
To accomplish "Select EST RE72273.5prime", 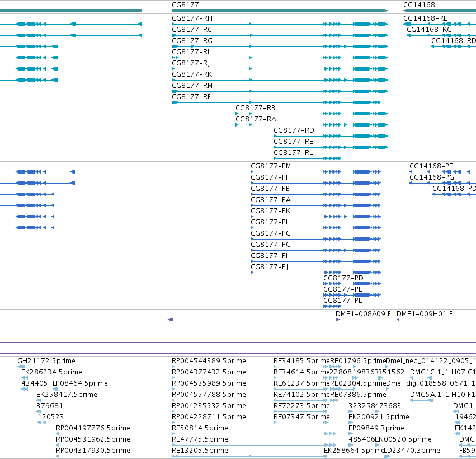I will coord(301,406).
